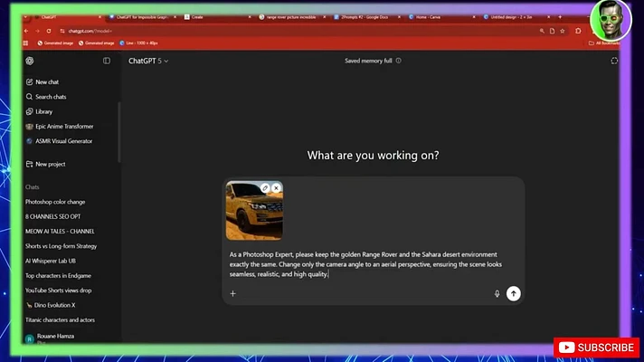Switch to the Google Docs prompts tab
The width and height of the screenshot is (644, 362).
(365, 17)
